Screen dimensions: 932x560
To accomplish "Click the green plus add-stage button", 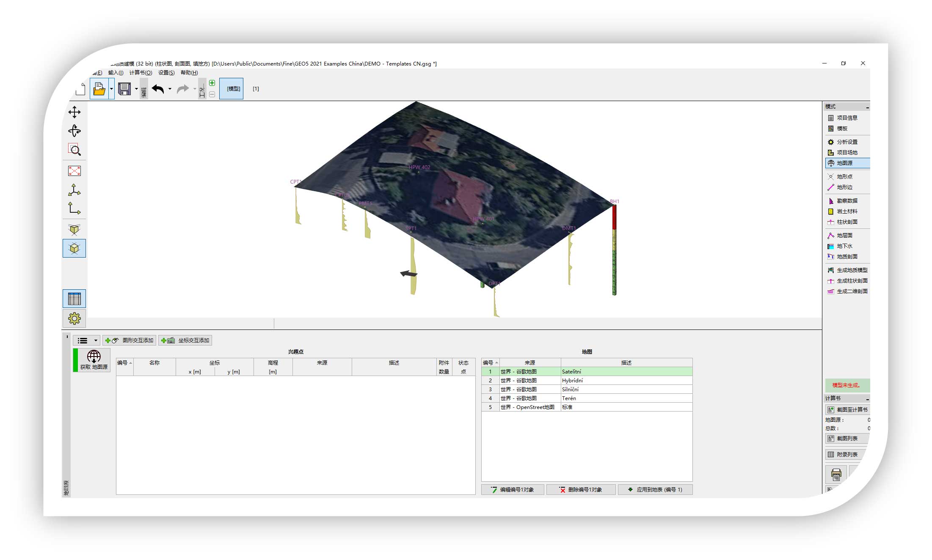I will coord(212,83).
